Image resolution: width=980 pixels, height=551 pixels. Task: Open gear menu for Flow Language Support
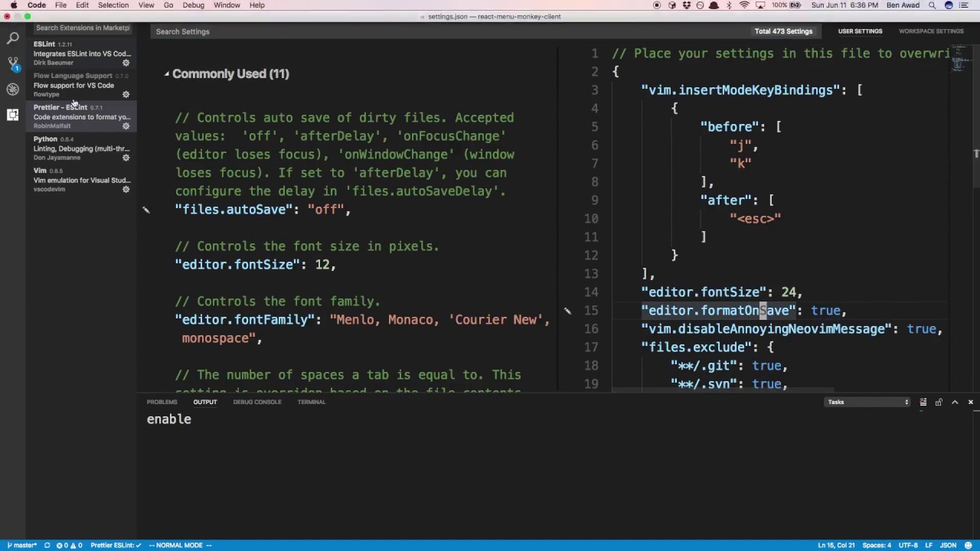[x=126, y=94]
